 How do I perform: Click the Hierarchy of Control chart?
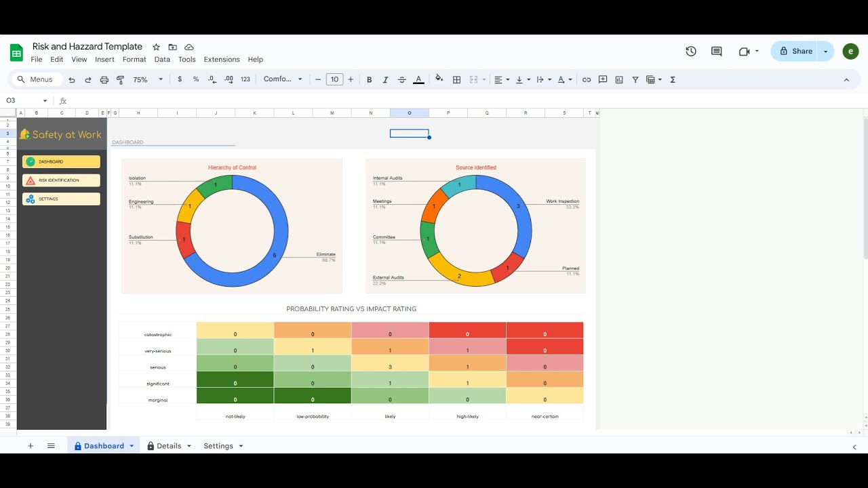coord(232,226)
